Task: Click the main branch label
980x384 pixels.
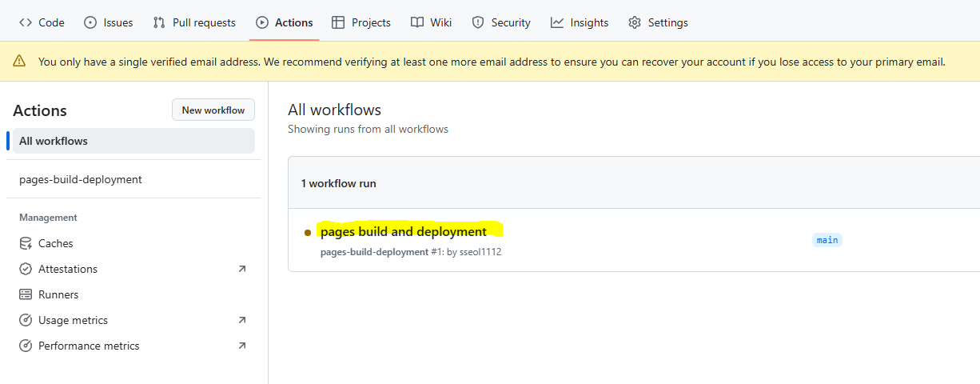Action: coord(827,240)
